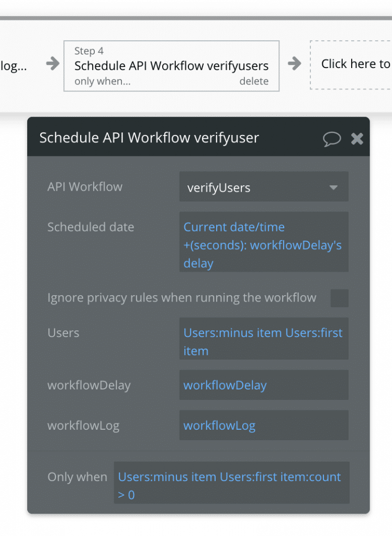
Task: Click the Scheduled date label
Action: click(90, 227)
